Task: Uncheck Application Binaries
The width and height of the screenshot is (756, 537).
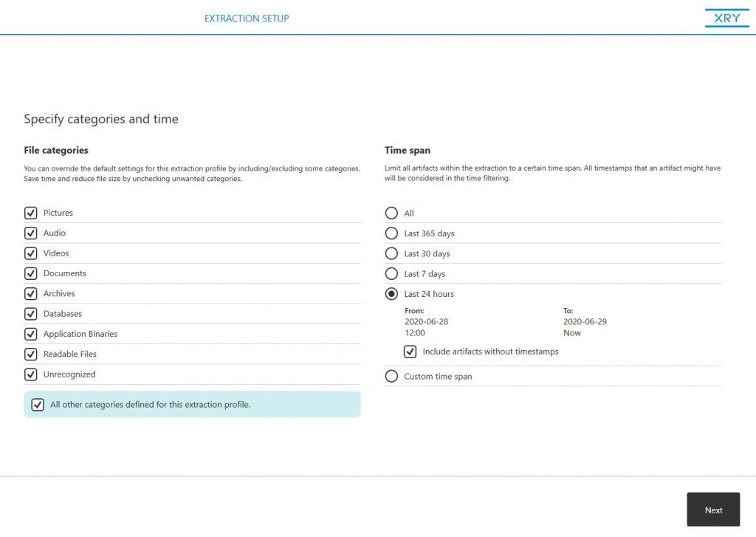Action: (x=31, y=334)
